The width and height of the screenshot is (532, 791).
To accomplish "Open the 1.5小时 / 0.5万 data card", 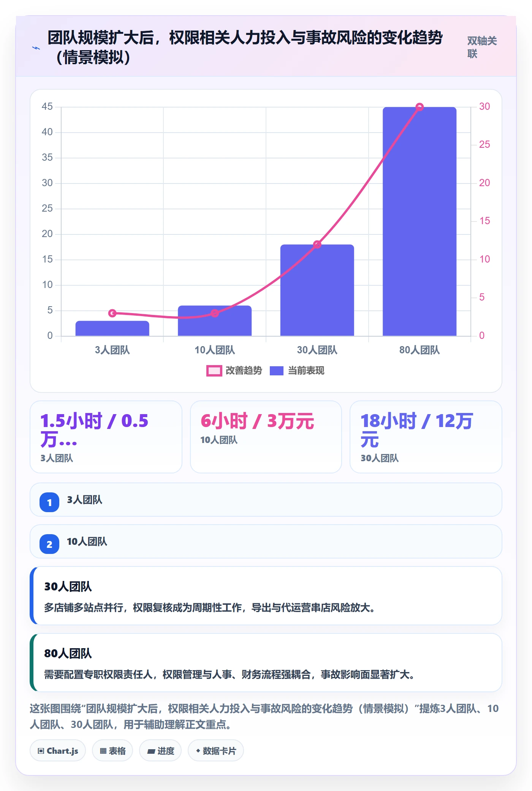I will point(106,437).
